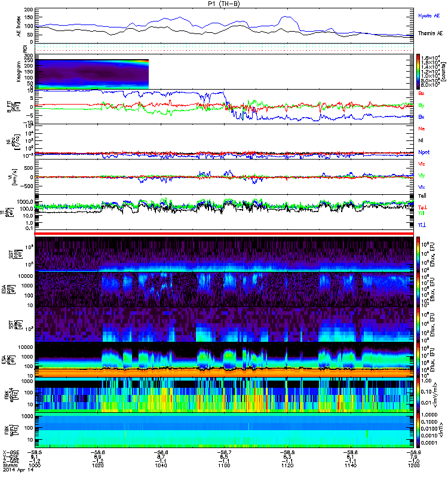Viewport: 448px width, 478px height.
Task: Click the keogram '[counts]' color bar
Action: 419,72
